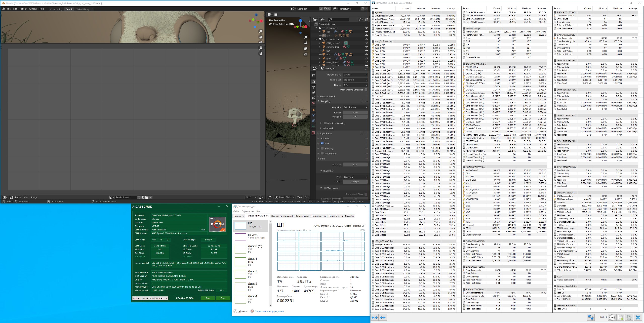Click the outliner filter funnel icon
The width and height of the screenshot is (644, 323).
click(359, 19)
